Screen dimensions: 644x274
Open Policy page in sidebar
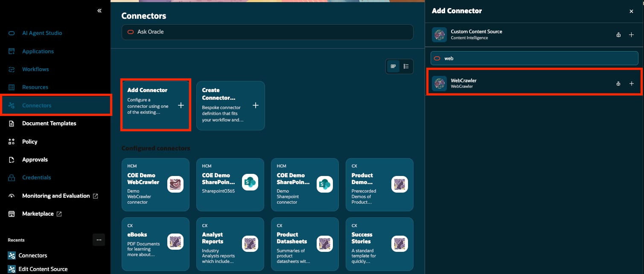29,141
